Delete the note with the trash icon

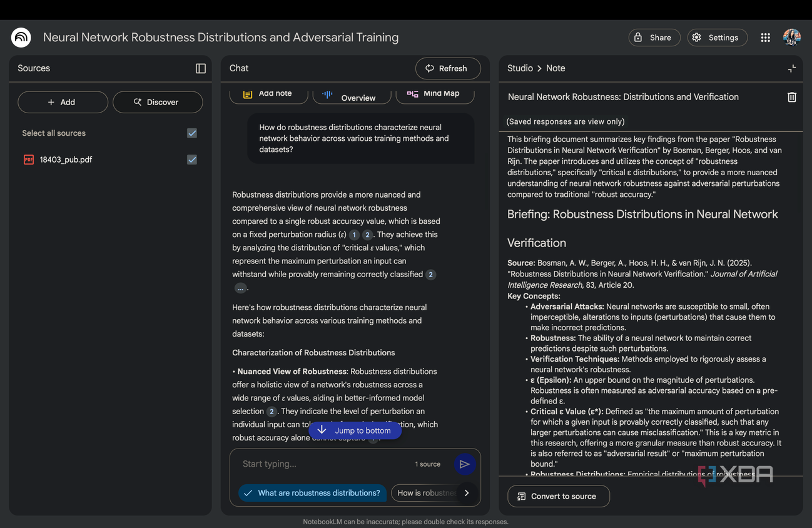[791, 97]
